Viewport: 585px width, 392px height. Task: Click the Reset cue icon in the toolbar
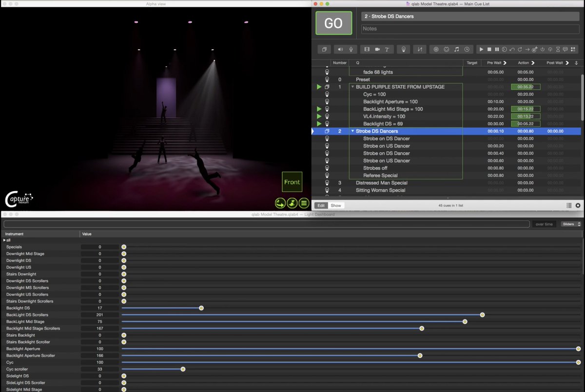512,49
